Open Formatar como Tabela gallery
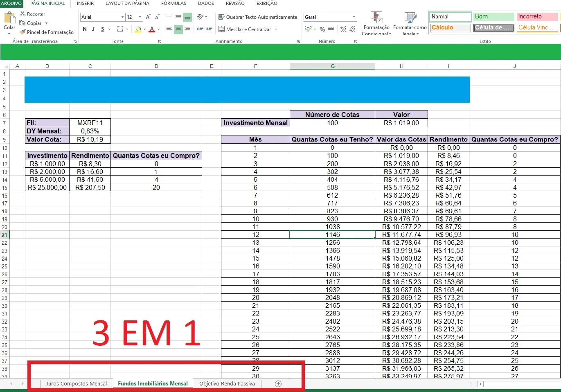561x392 pixels. pyautogui.click(x=410, y=23)
